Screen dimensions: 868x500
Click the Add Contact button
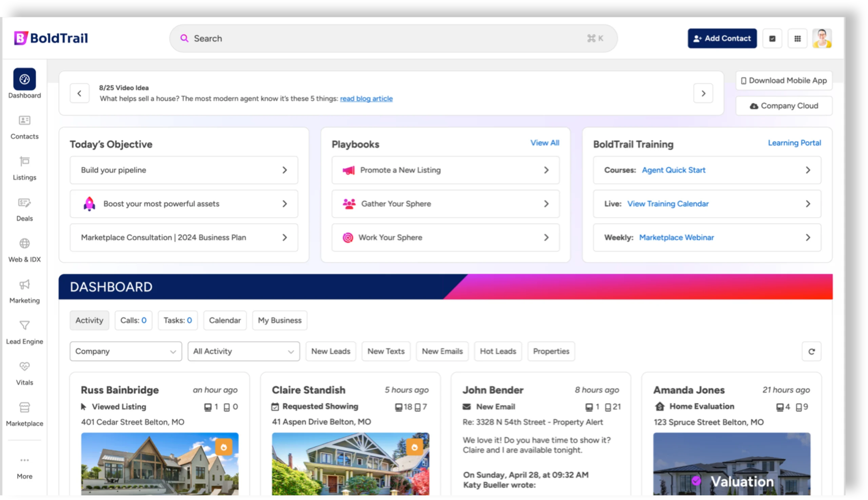coord(722,38)
